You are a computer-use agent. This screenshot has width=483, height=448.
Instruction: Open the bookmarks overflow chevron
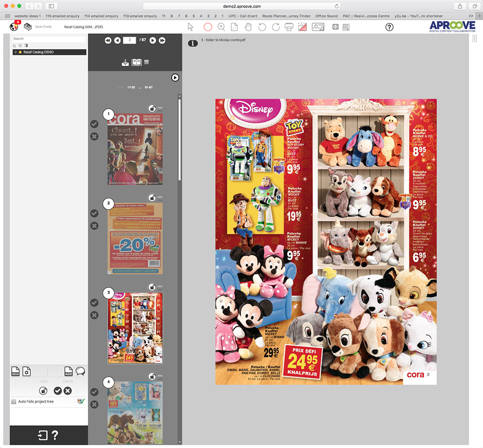click(472, 15)
